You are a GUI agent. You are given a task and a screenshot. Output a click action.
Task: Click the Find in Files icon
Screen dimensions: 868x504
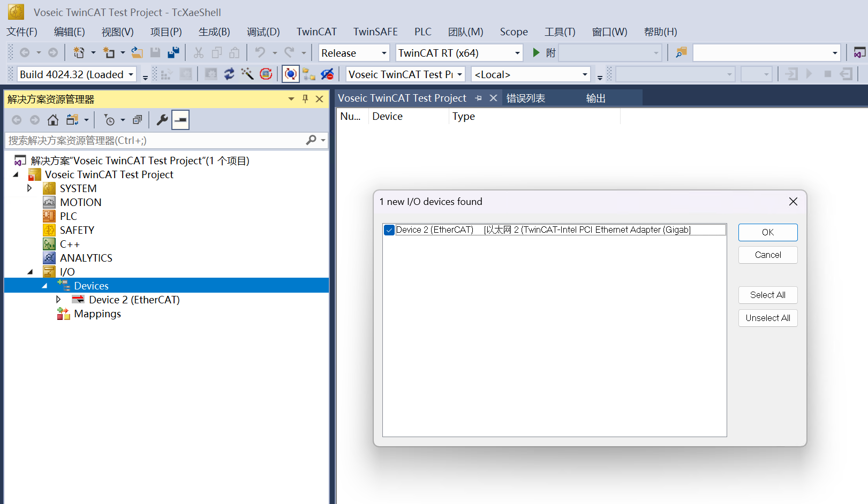[x=681, y=52]
